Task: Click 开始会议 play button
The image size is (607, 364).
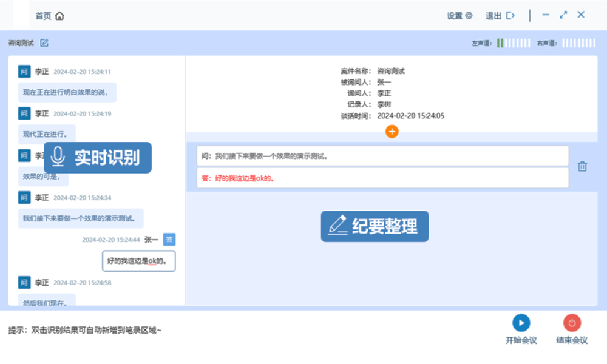Action: (521, 323)
